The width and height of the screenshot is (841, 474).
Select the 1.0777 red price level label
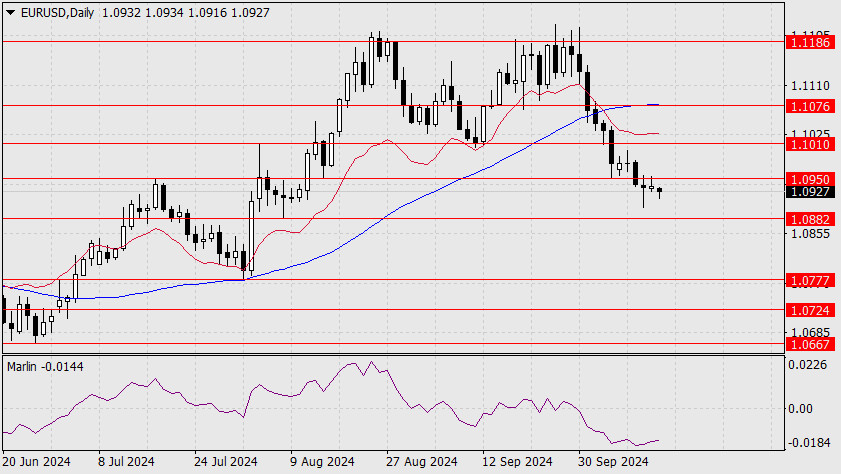click(x=810, y=280)
